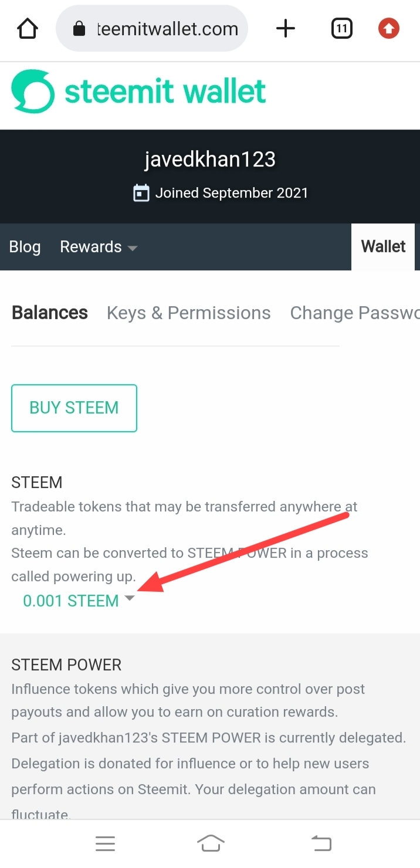The width and height of the screenshot is (420, 868).
Task: Select the Wallet tab
Action: [x=383, y=247]
